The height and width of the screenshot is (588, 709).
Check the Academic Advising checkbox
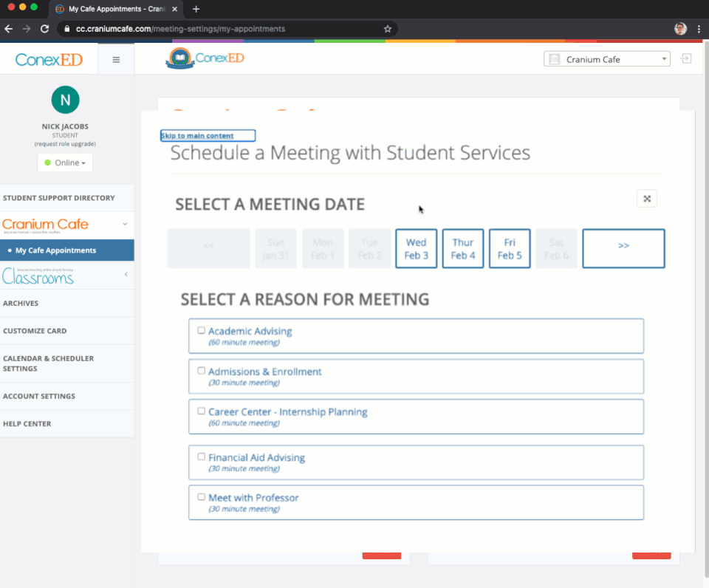click(x=201, y=331)
